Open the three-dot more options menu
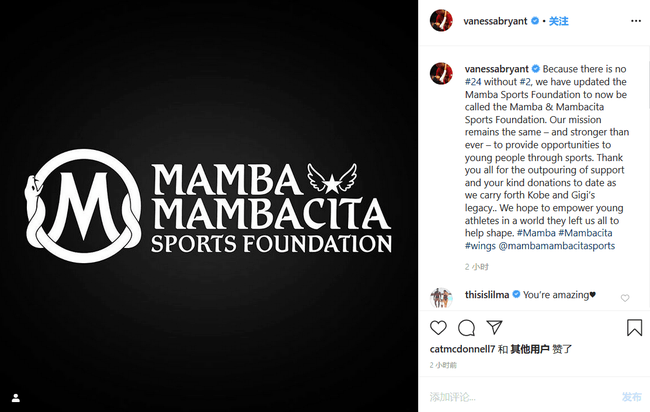The height and width of the screenshot is (412, 650). (635, 21)
